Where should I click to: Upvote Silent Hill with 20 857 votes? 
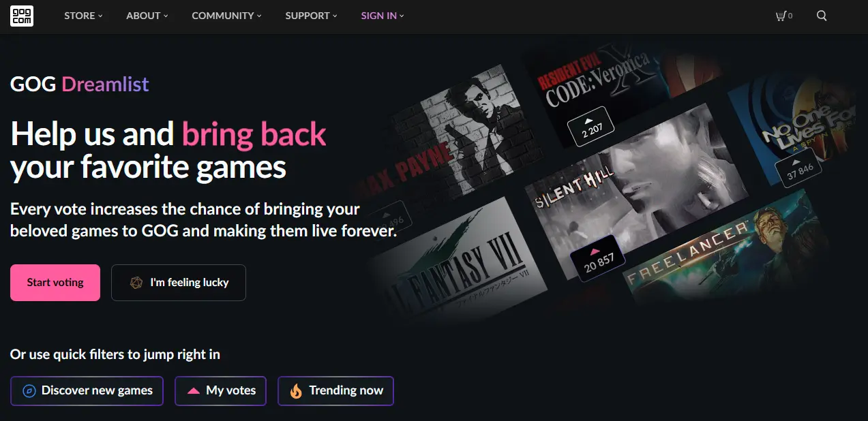tap(599, 257)
